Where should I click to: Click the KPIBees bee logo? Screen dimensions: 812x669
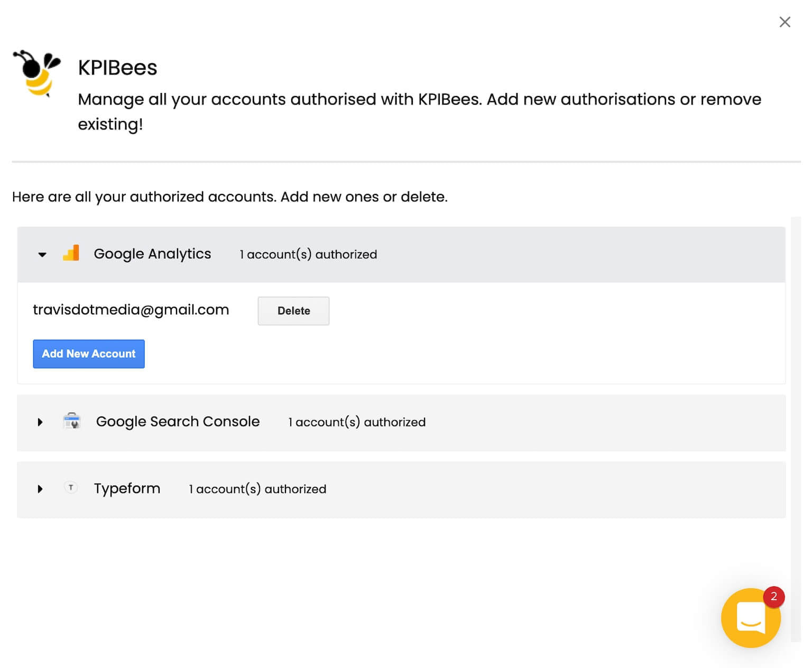[36, 73]
